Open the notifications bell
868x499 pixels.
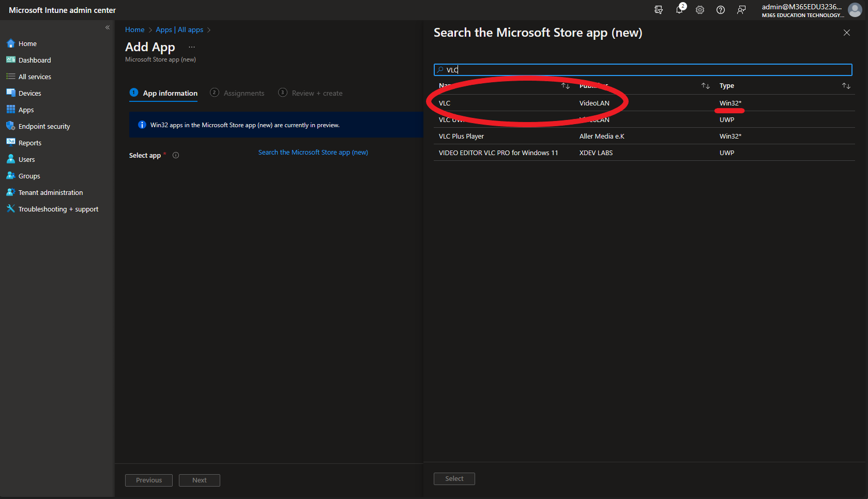coord(679,10)
